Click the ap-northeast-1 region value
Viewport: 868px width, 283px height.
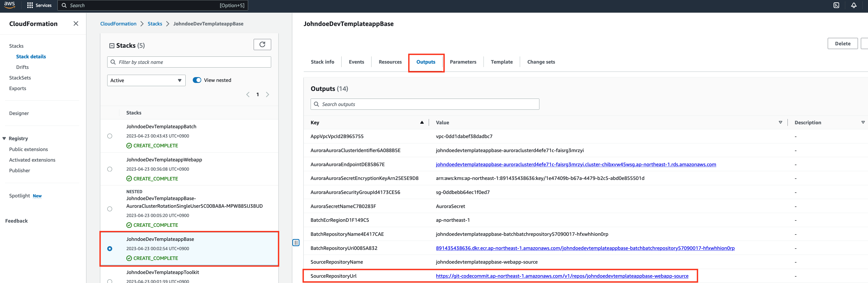pyautogui.click(x=453, y=220)
